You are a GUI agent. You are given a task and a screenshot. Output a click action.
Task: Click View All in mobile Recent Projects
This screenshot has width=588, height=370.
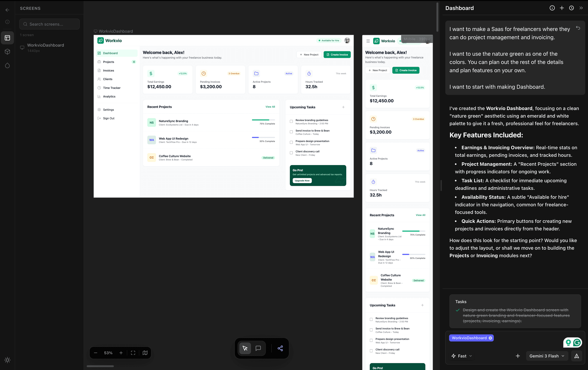421,215
